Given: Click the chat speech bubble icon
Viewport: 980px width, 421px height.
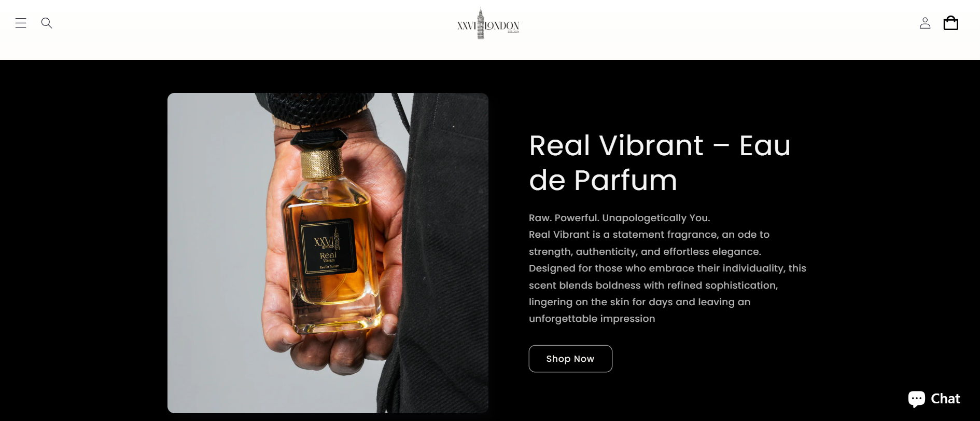Looking at the screenshot, I should coord(917,399).
